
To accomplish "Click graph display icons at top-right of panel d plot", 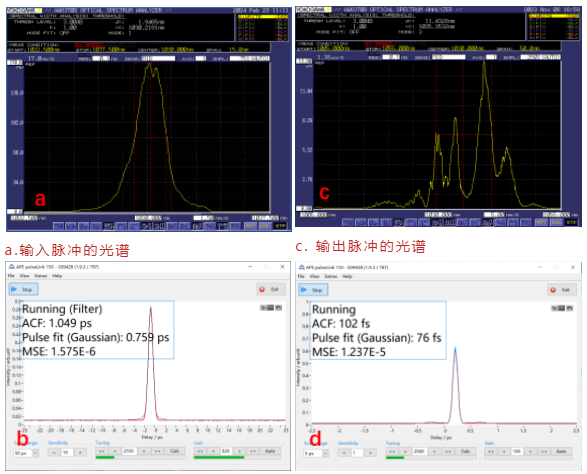I will pos(562,308).
